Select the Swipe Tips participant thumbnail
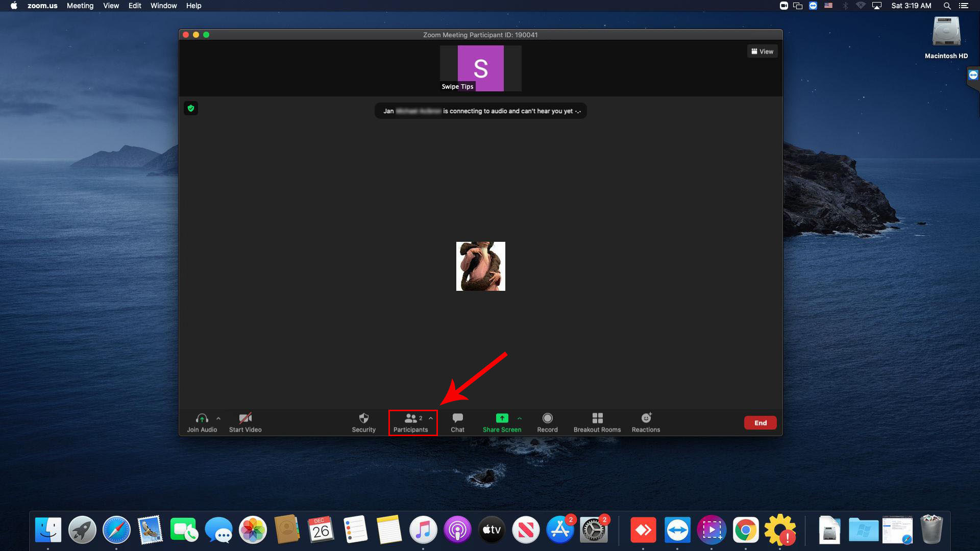The image size is (980, 551). coord(480,68)
